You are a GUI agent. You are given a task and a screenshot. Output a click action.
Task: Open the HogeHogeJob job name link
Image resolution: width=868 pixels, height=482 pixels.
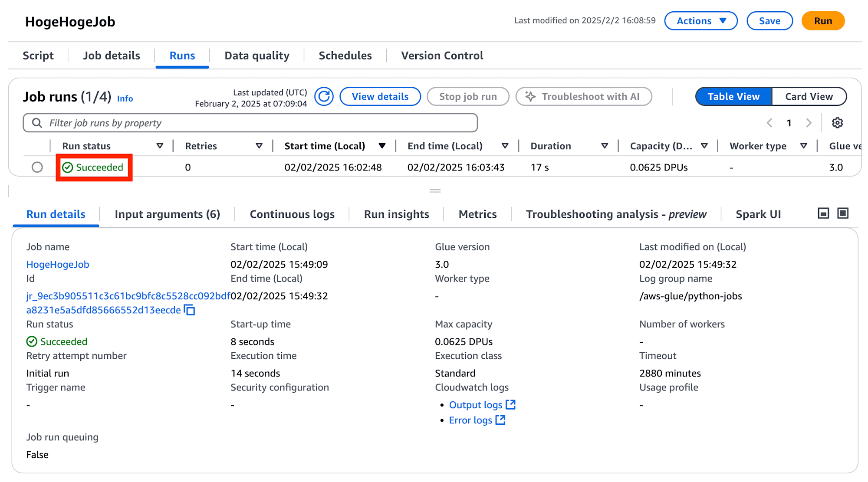[x=58, y=264]
